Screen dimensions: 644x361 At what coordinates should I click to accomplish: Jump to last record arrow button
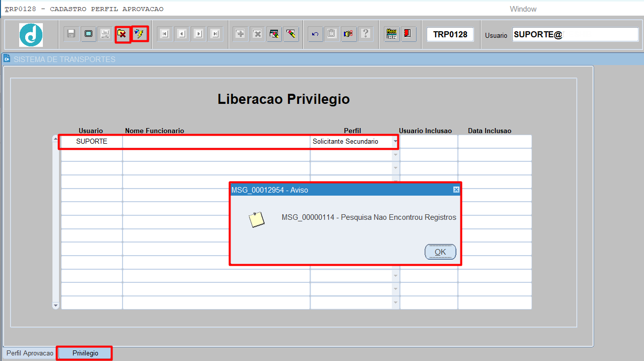[x=215, y=34]
